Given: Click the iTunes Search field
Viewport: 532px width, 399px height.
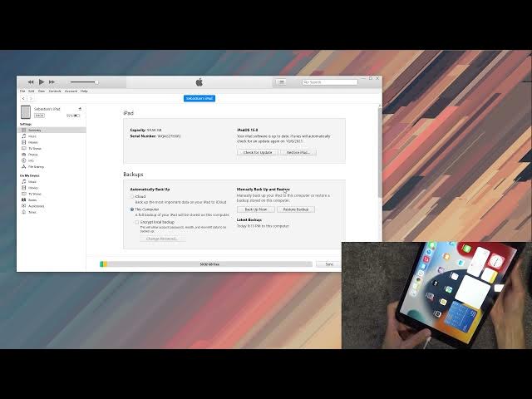Looking at the screenshot, I should click(330, 82).
